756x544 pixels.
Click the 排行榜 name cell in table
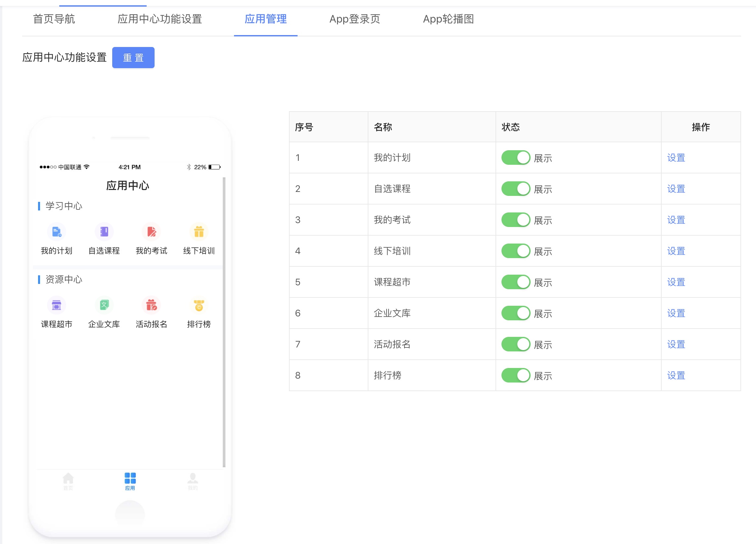[432, 375]
